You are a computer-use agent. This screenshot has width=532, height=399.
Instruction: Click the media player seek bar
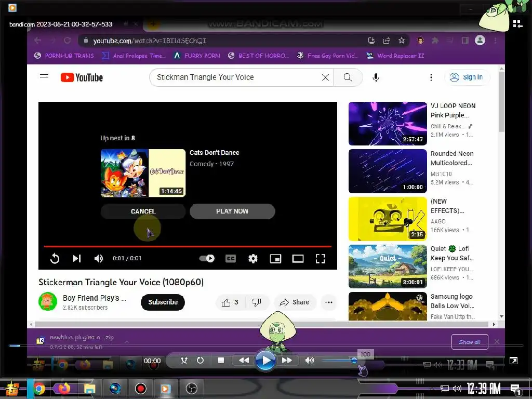pos(266,345)
